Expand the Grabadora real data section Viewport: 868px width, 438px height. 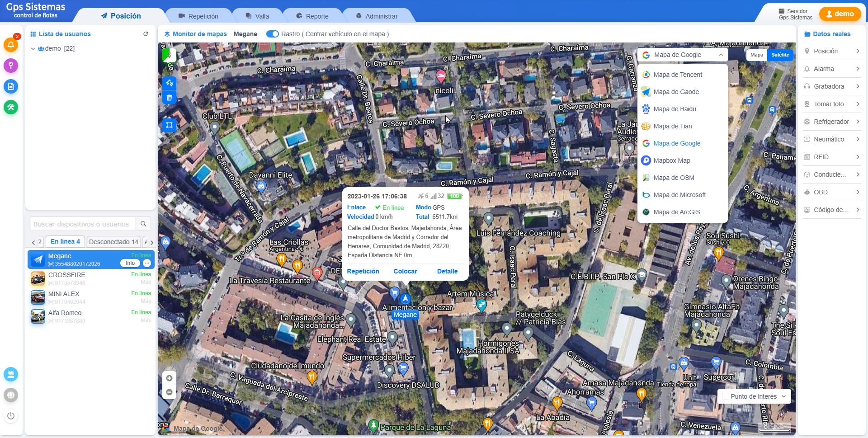(831, 86)
